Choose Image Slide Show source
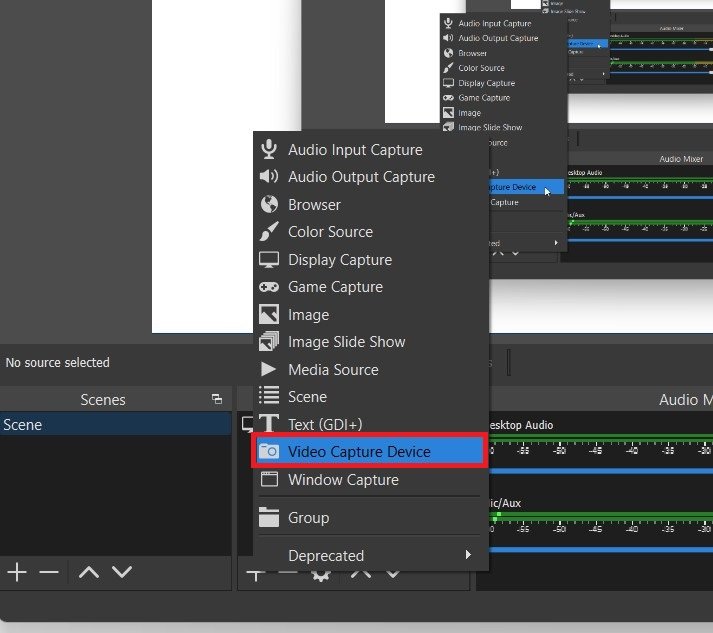The width and height of the screenshot is (713, 633). [346, 342]
